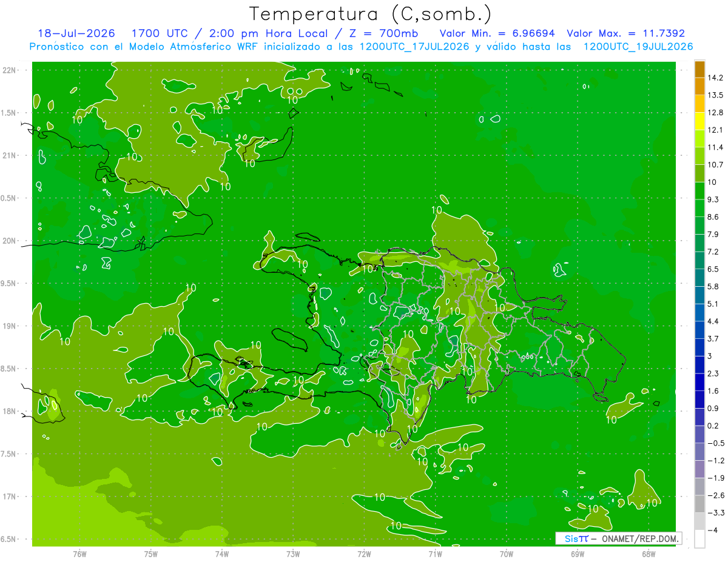
Task: Click the "68W" longitude axis label
Action: (648, 554)
